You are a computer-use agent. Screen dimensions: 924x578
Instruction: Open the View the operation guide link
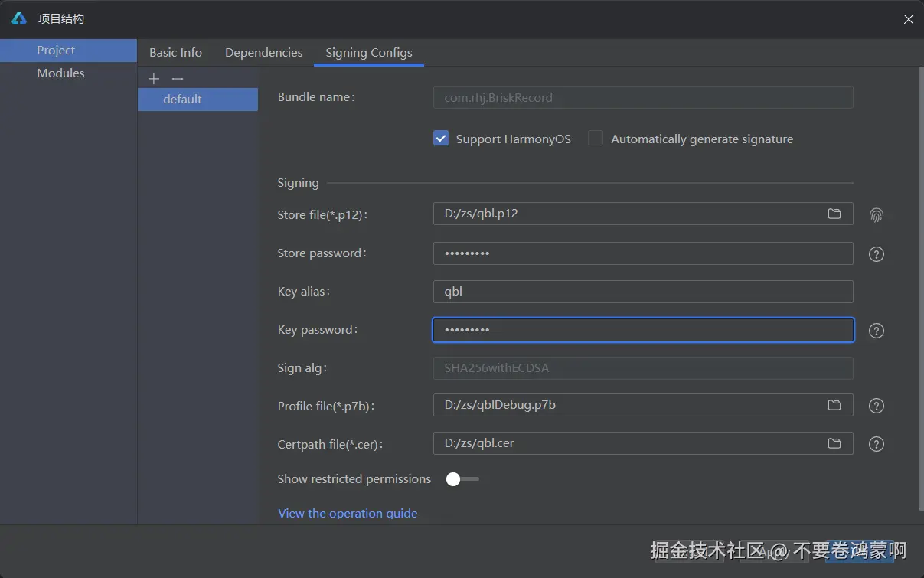(348, 513)
